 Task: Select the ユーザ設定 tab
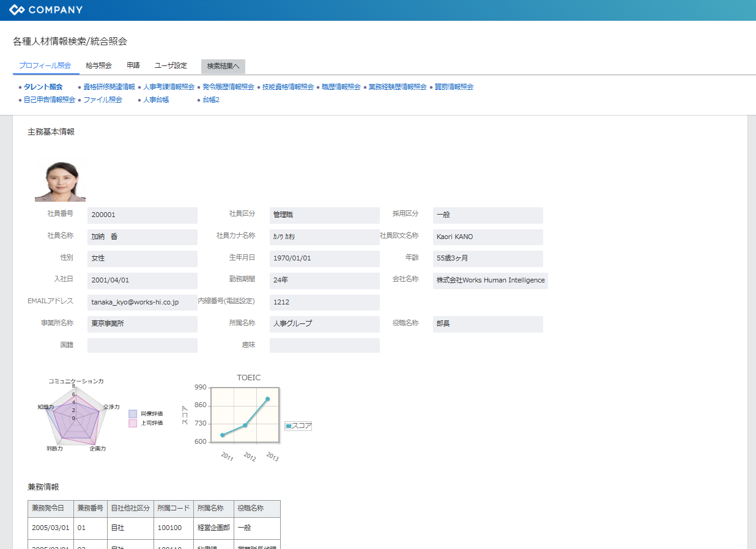[x=171, y=65]
